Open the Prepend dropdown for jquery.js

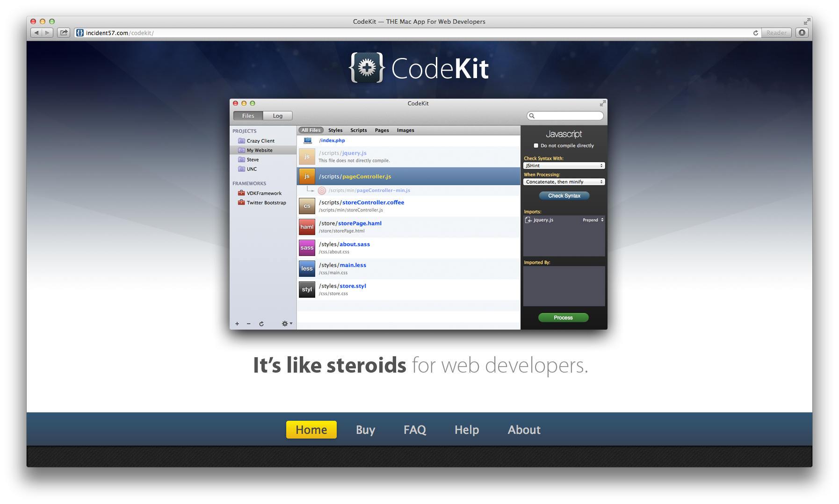[x=593, y=220]
